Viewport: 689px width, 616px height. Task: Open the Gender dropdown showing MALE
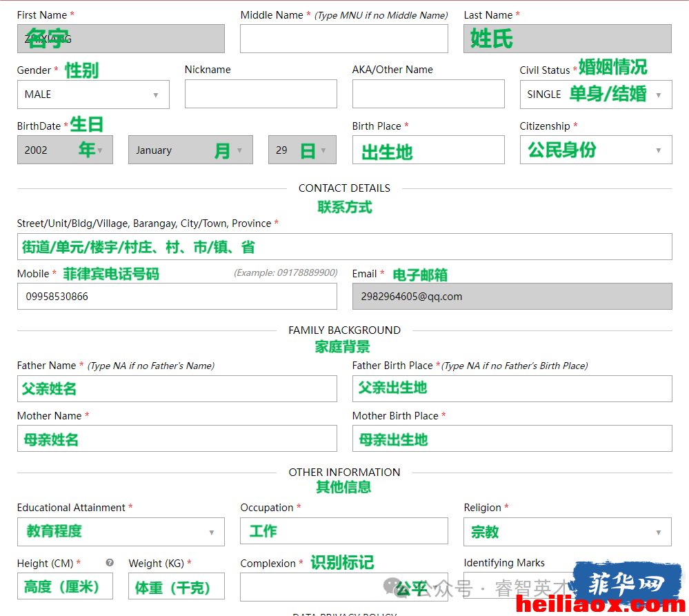(x=93, y=95)
